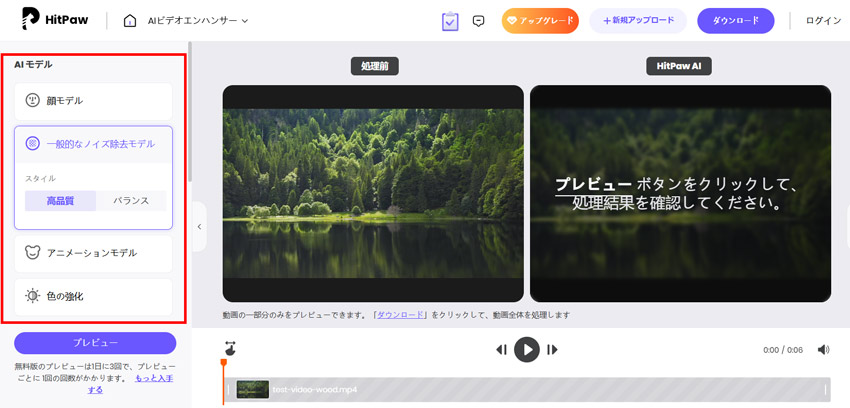Click the AIモデル heading
The width and height of the screenshot is (850, 408).
click(33, 64)
